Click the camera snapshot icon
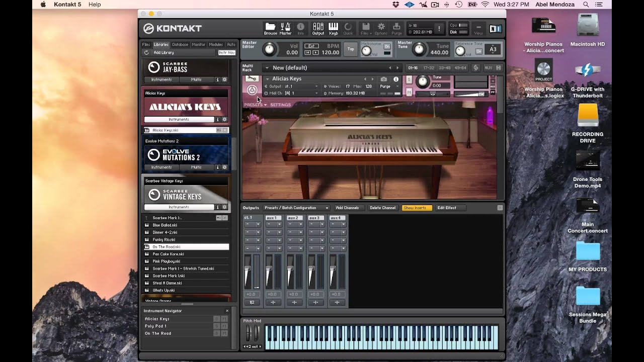644x362 pixels. pyautogui.click(x=384, y=79)
